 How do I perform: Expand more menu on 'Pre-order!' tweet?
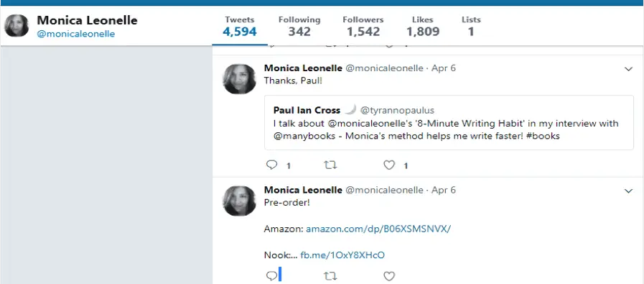point(628,191)
